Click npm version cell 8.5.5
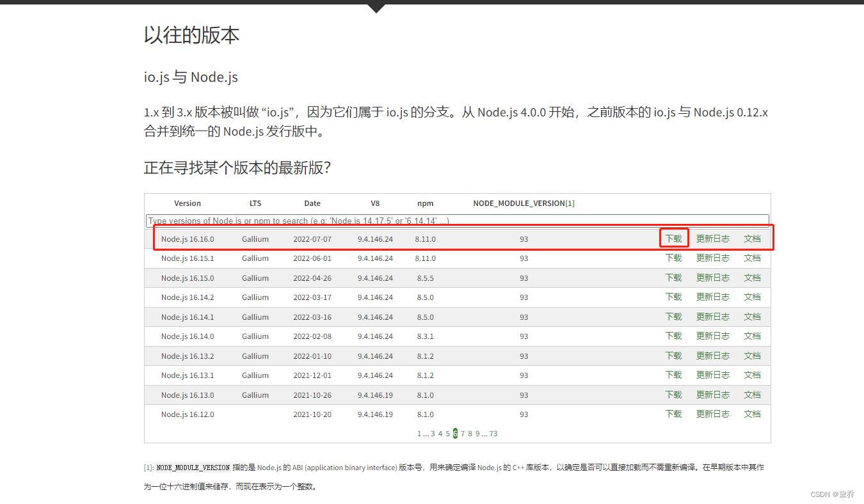864x504 pixels. click(x=424, y=278)
